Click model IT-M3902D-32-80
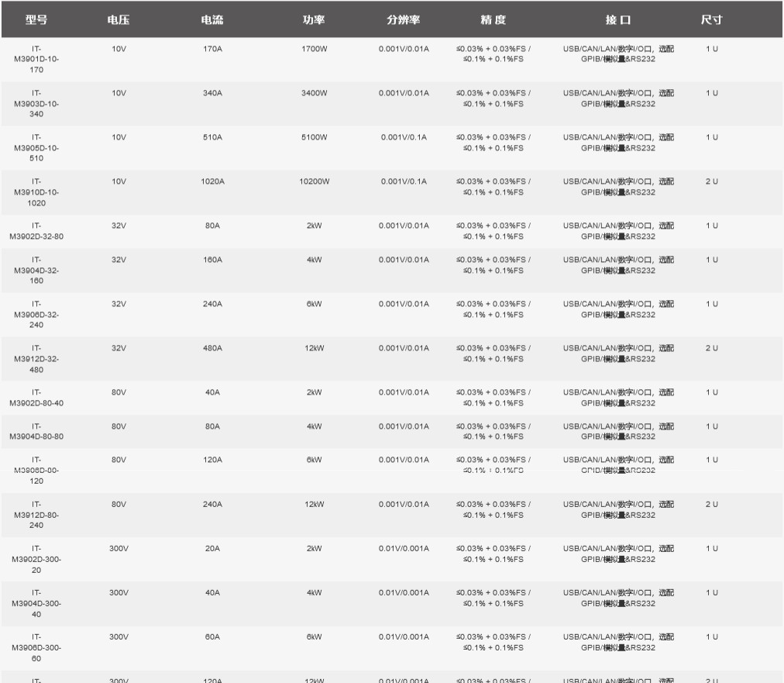784x683 pixels. 36,231
